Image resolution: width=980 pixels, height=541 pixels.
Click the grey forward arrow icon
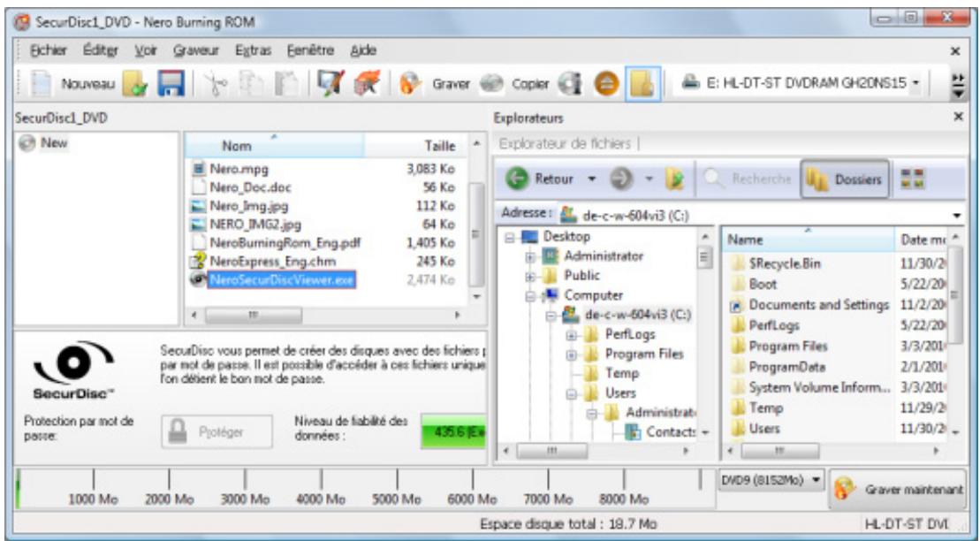[x=620, y=179]
